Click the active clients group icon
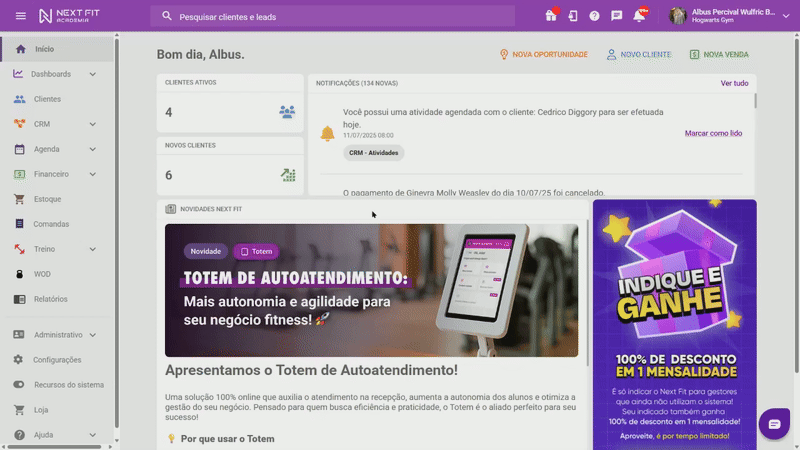Screen dimensions: 800x450 pos(287,112)
